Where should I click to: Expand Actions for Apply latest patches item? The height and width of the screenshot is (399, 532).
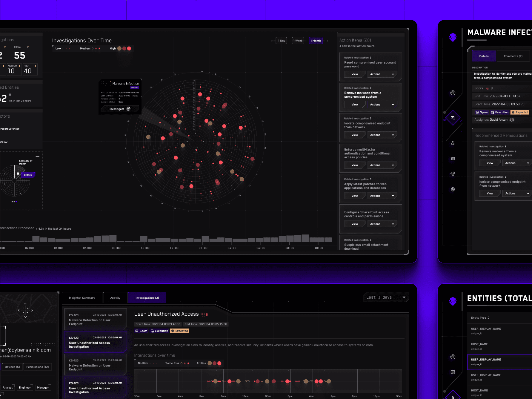[382, 196]
